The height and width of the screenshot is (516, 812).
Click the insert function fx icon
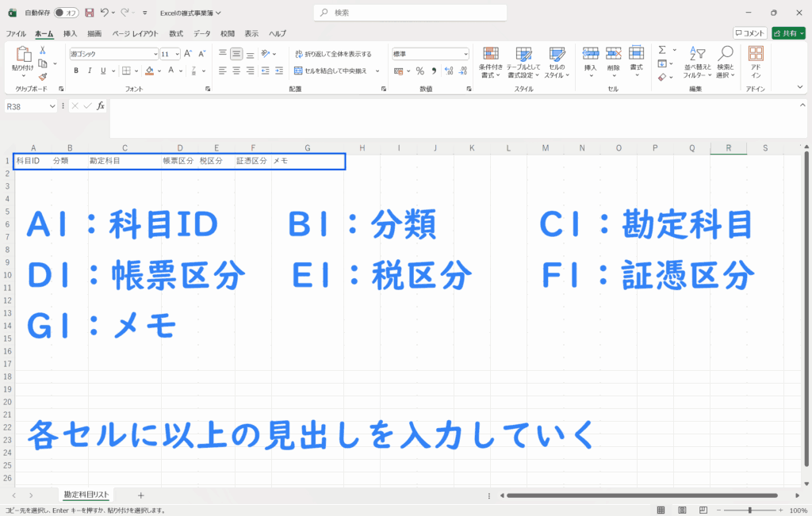click(101, 105)
